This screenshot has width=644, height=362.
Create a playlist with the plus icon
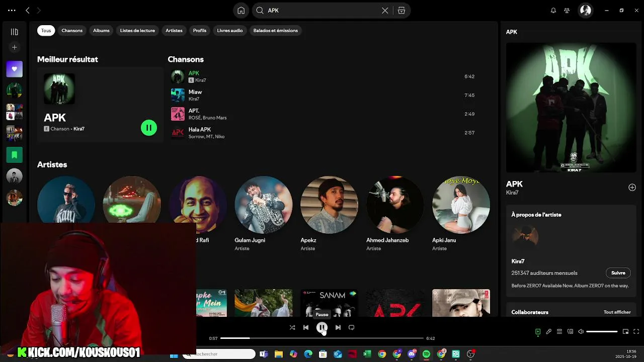[15, 47]
